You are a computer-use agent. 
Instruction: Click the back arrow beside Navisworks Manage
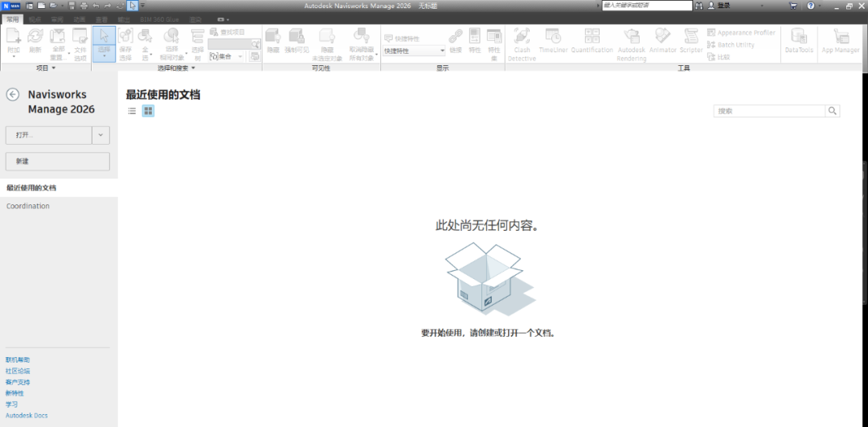point(13,95)
